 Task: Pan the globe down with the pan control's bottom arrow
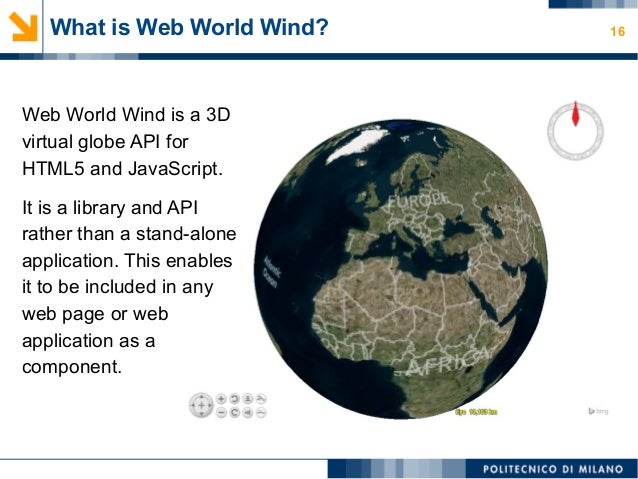(201, 414)
